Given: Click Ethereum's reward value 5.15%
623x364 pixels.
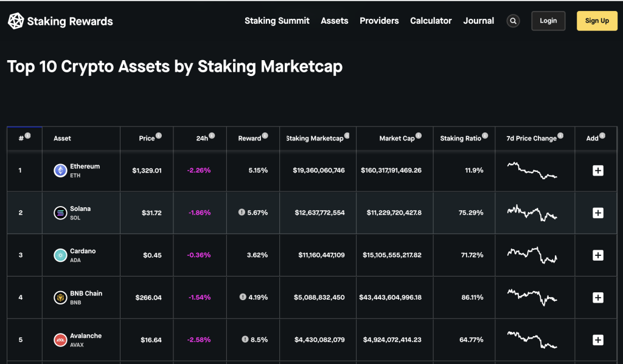Looking at the screenshot, I should click(x=258, y=171).
